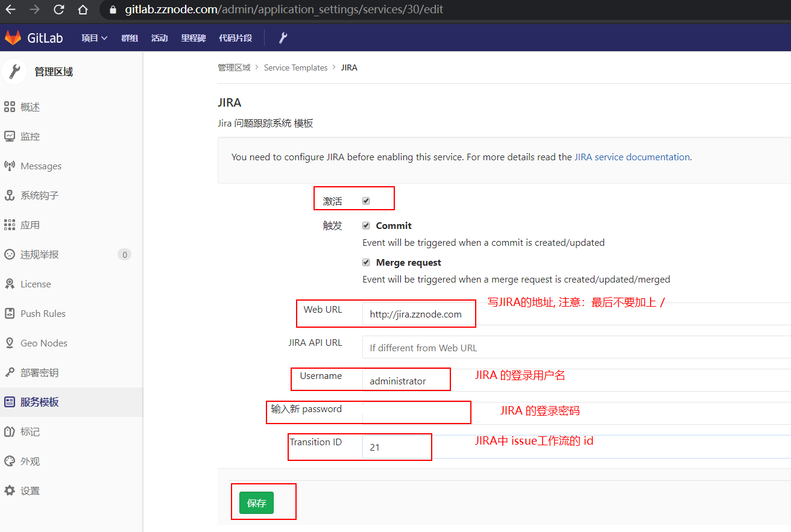
Task: Open 群组 in top navigation
Action: click(x=130, y=38)
